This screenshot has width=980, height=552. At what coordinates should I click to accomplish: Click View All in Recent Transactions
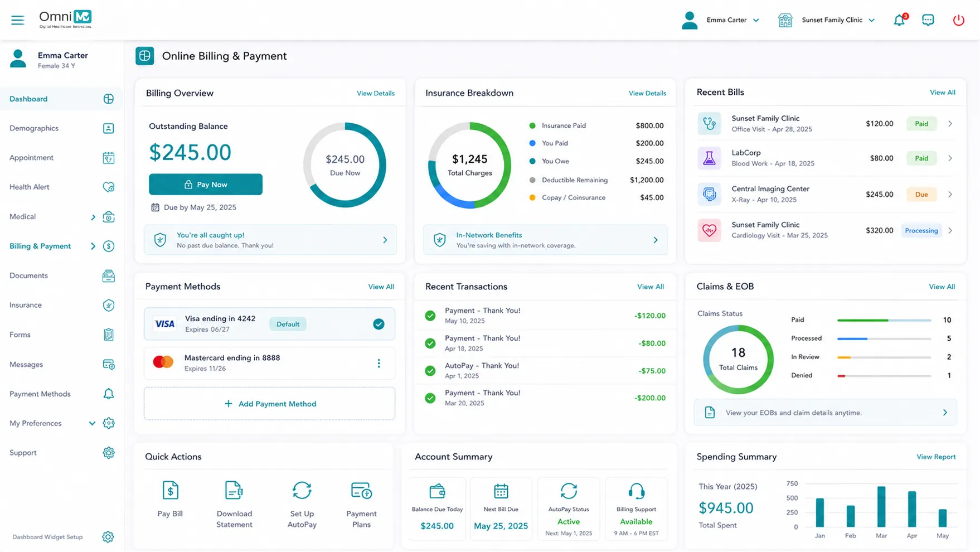[x=651, y=287]
